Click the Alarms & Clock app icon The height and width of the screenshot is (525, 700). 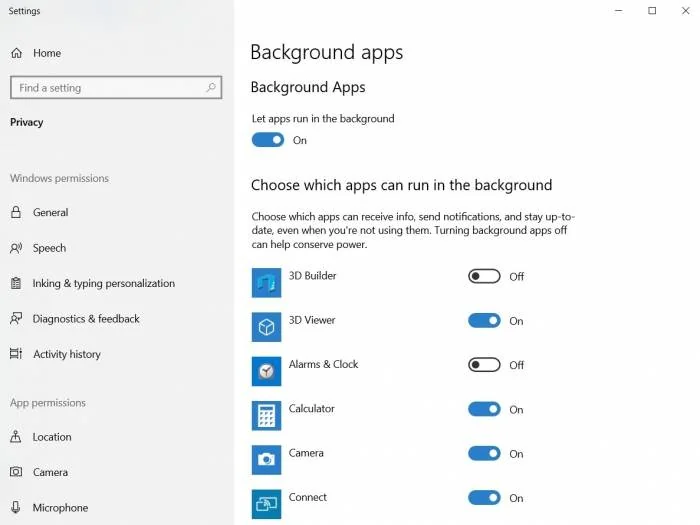(267, 371)
